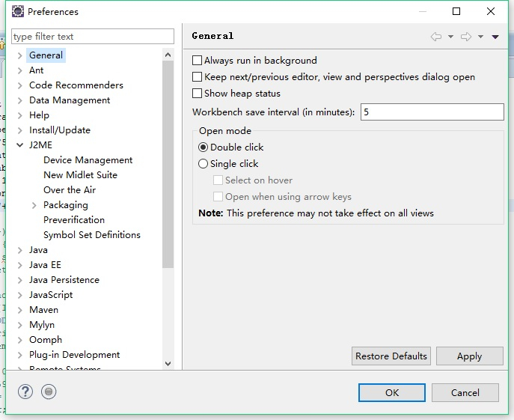Expand the Packaging tree node
Viewport: 514px width, 420px height.
point(34,205)
